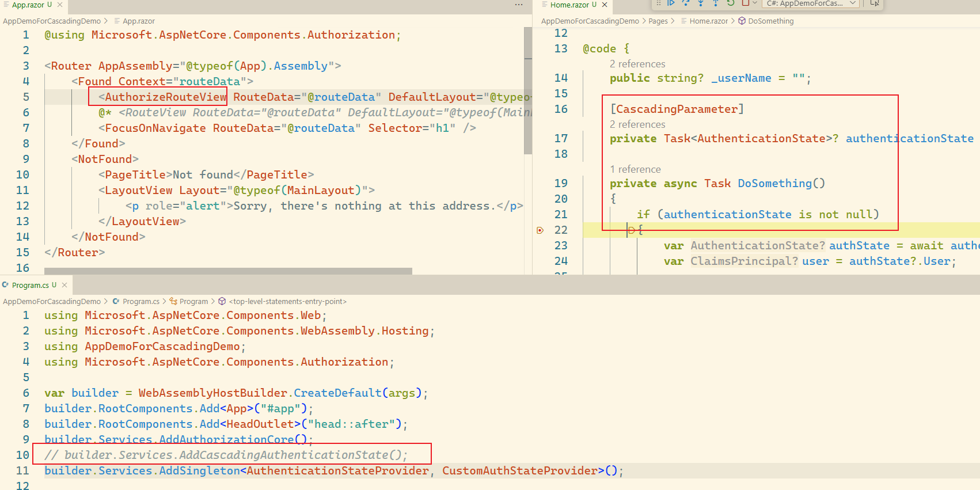Viewport: 980px width, 490px height.
Task: Click the cube icon beside top-level-statements breadcrumb
Action: pyautogui.click(x=222, y=301)
